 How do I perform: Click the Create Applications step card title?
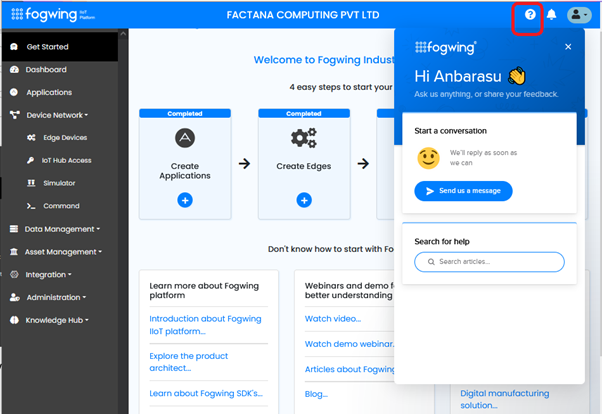185,171
